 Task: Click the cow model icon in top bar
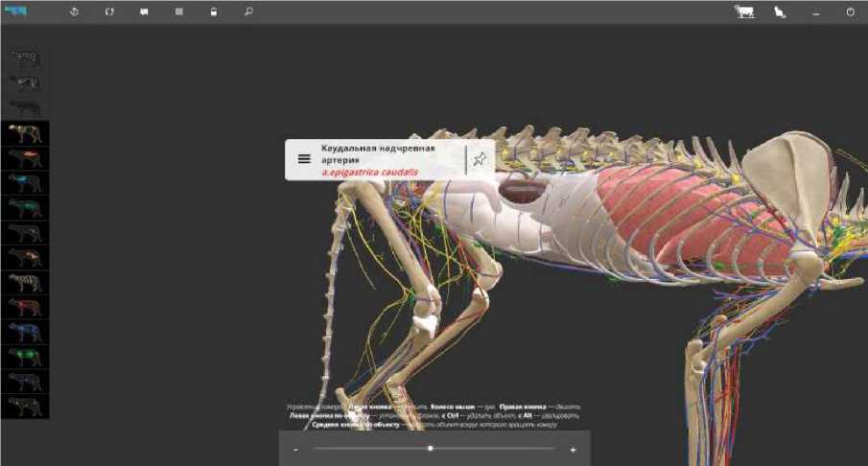pos(743,12)
